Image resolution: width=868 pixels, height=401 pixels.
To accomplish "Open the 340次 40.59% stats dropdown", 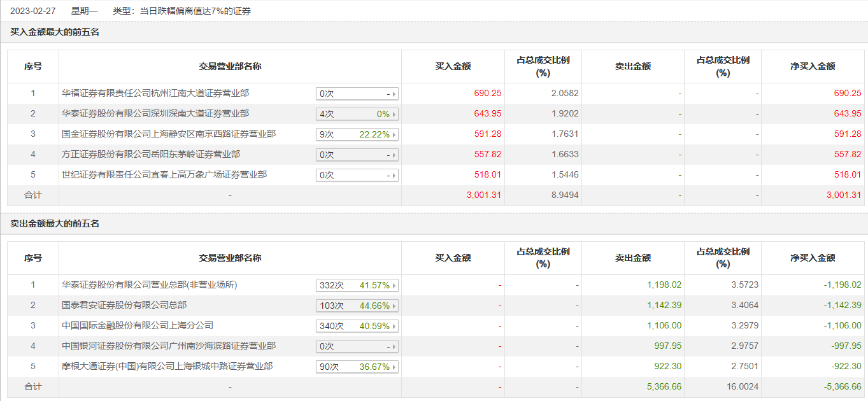I will tap(357, 326).
